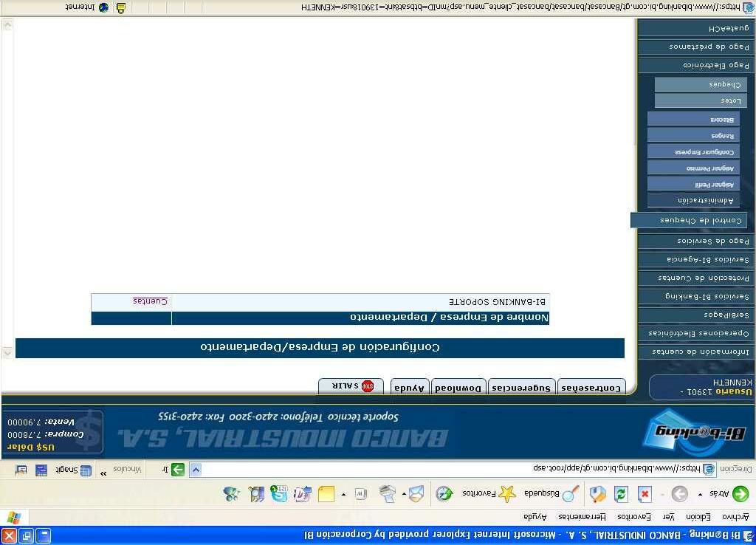Viewport: 756px width, 545px height.
Task: Open the Ayuda menu in menu bar
Action: 535,517
